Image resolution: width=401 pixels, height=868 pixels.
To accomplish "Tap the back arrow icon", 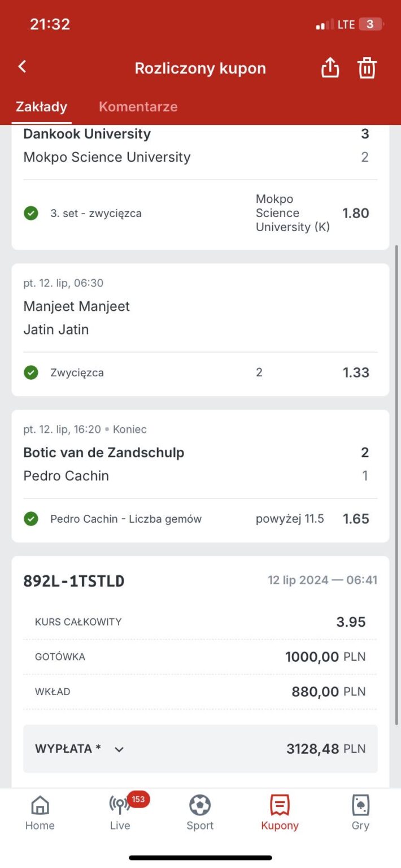I will point(23,67).
